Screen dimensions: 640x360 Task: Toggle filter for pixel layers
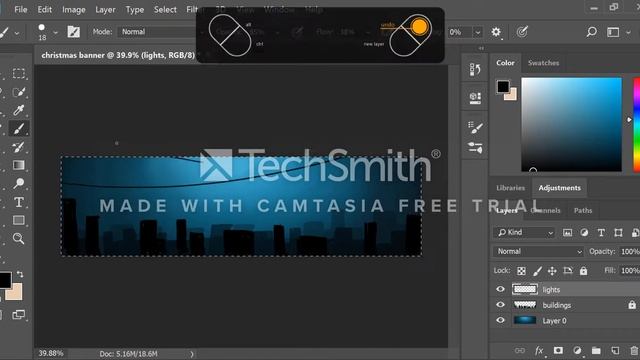567,233
